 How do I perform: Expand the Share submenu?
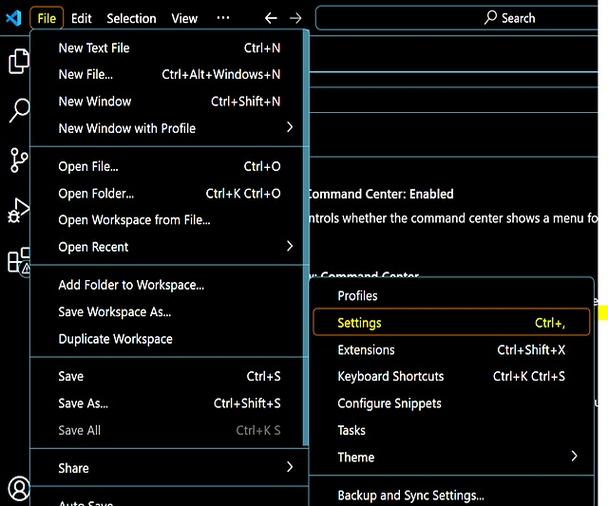click(169, 468)
